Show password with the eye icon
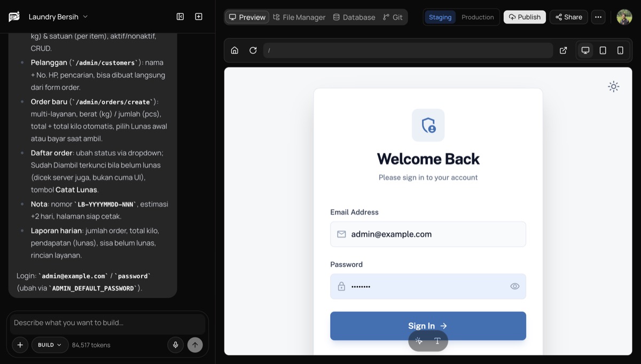641x364 pixels. (x=514, y=287)
